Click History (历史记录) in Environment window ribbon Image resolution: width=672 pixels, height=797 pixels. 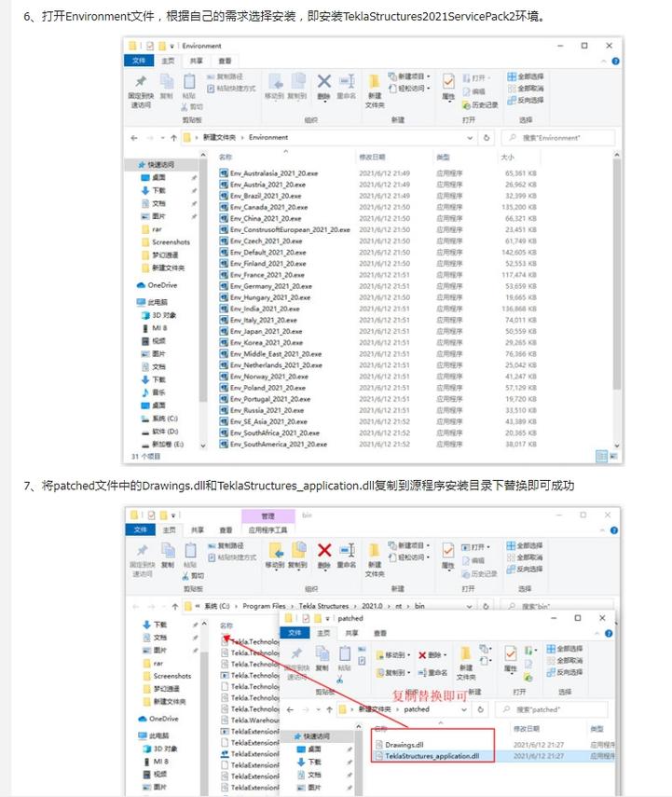(480, 104)
